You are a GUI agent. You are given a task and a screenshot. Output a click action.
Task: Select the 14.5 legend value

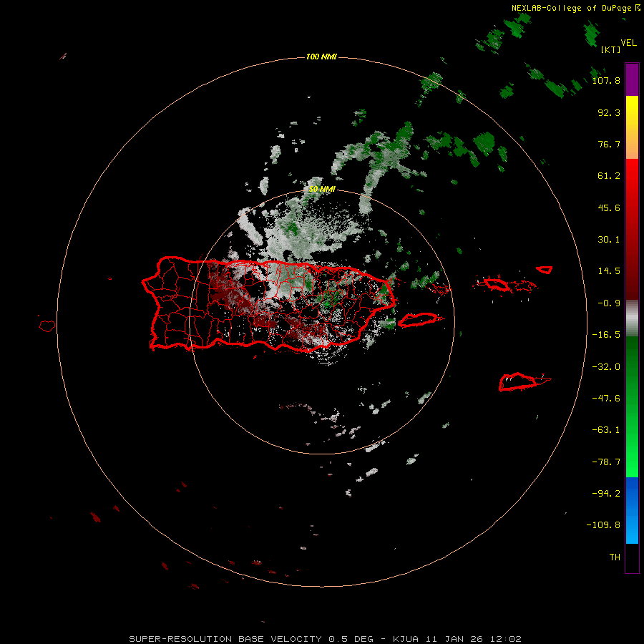(x=609, y=271)
